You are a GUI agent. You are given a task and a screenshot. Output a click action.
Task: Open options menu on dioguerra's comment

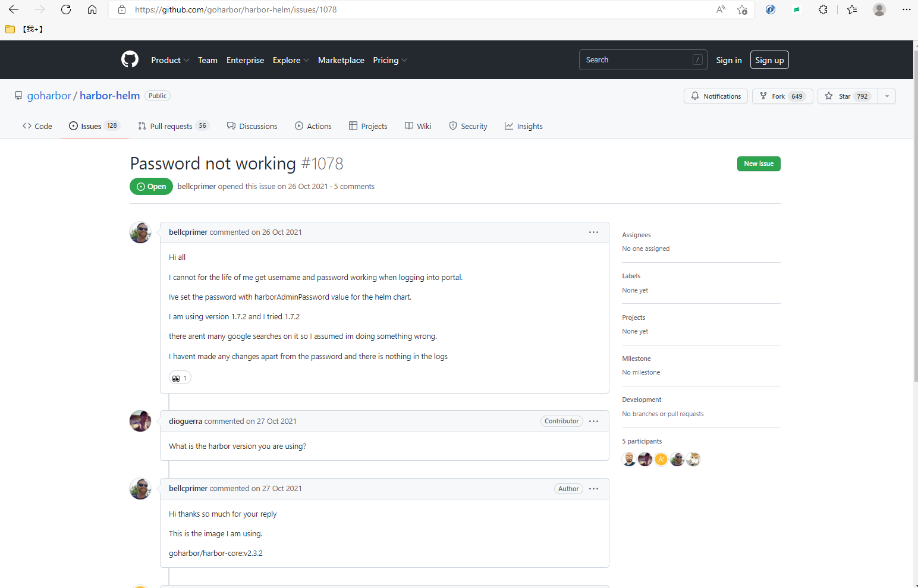(593, 421)
